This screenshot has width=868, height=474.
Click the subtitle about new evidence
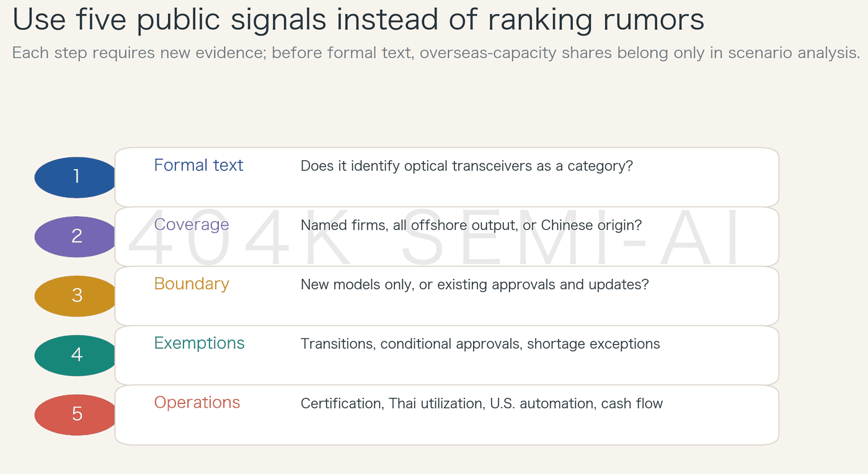coord(436,53)
